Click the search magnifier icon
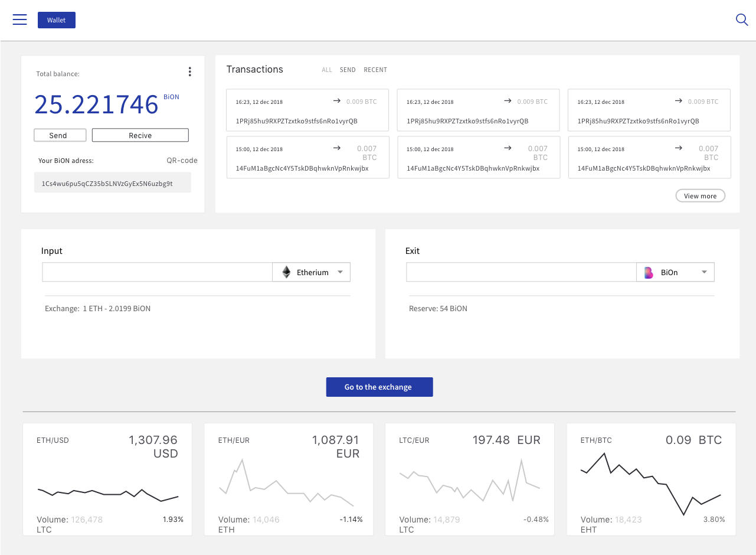Screen dimensions: 756x555 pyautogui.click(x=742, y=19)
